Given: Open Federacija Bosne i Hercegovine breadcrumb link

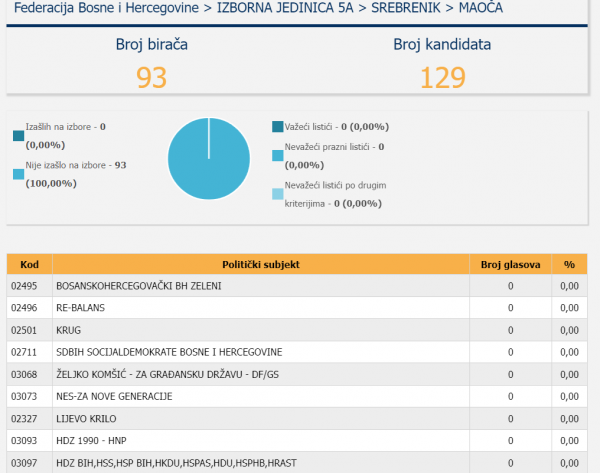Looking at the screenshot, I should click(106, 8).
